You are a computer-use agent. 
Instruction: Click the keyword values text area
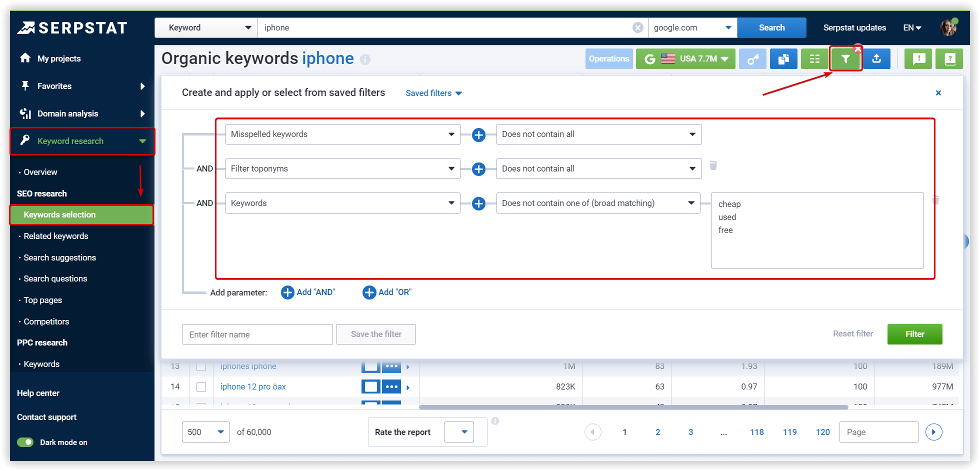point(817,230)
